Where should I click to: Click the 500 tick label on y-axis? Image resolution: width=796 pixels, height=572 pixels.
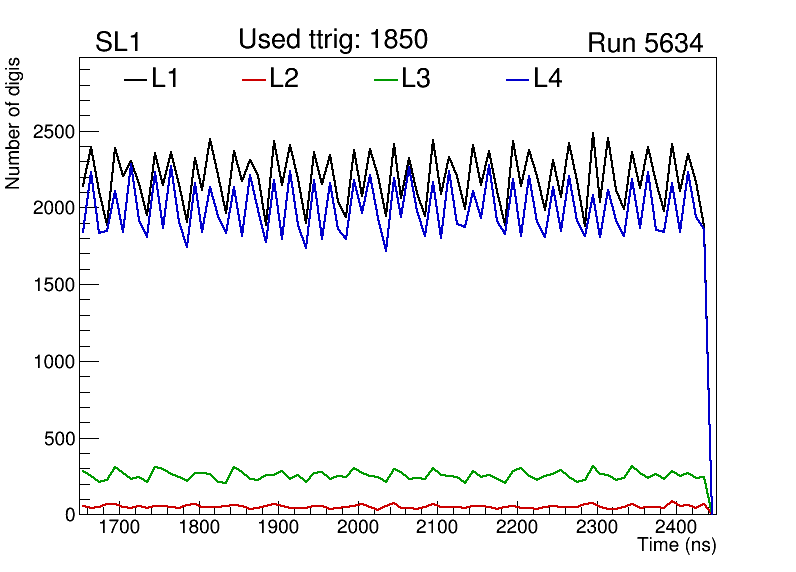click(x=60, y=438)
